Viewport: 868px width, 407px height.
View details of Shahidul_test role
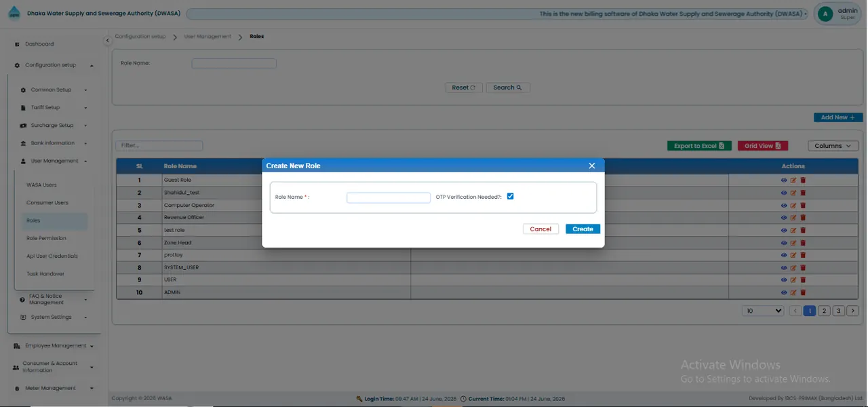click(785, 193)
